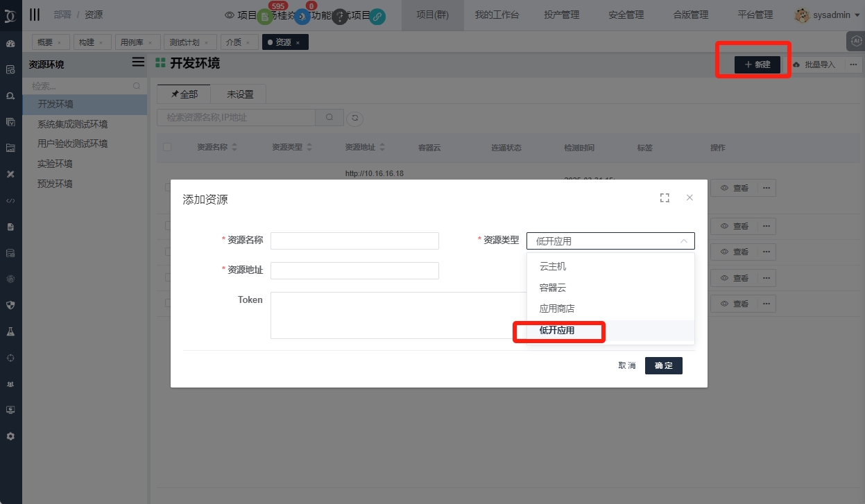Select 容器云 option in the dropdown list
Screen dimensions: 865x504
click(553, 288)
